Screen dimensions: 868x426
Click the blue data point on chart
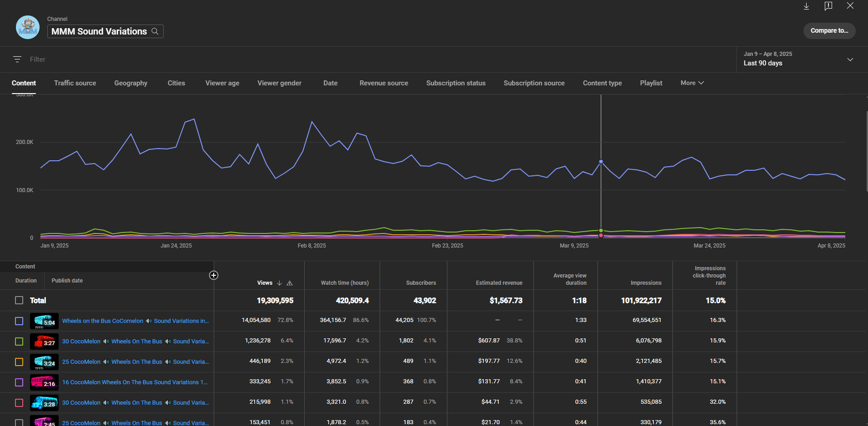point(601,162)
